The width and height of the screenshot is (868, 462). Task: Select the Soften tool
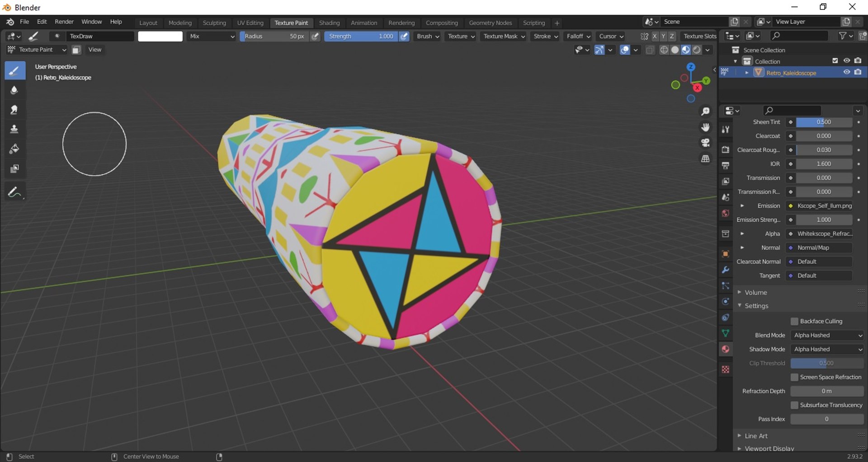[14, 90]
